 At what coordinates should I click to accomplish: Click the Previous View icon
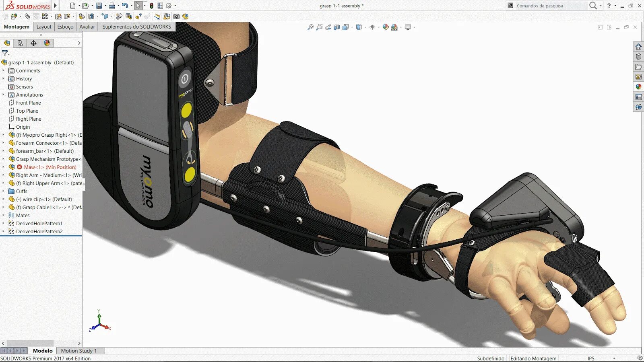click(x=328, y=27)
